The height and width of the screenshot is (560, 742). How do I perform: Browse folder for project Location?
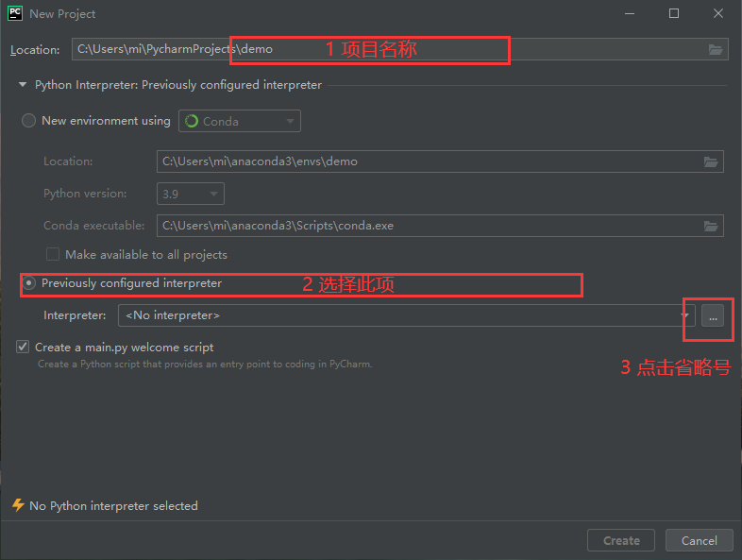[x=715, y=49]
